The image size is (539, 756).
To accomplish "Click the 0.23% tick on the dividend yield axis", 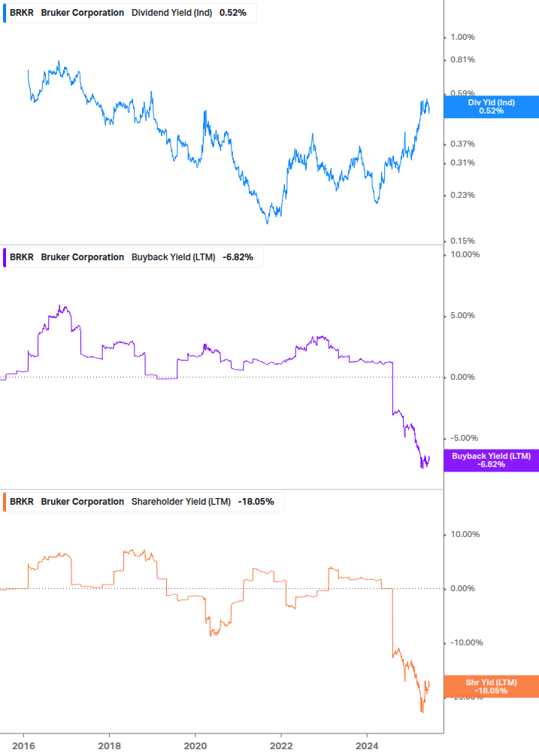I will (462, 196).
